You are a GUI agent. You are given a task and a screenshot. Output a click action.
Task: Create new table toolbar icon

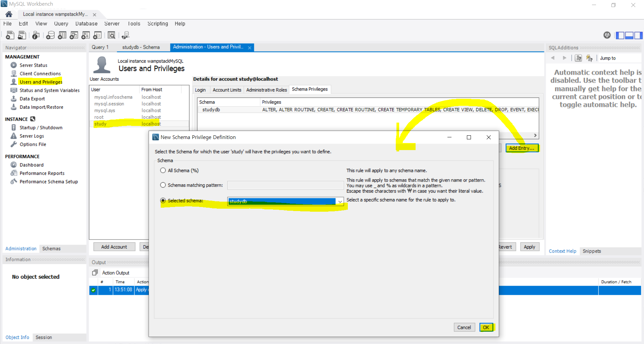point(62,35)
